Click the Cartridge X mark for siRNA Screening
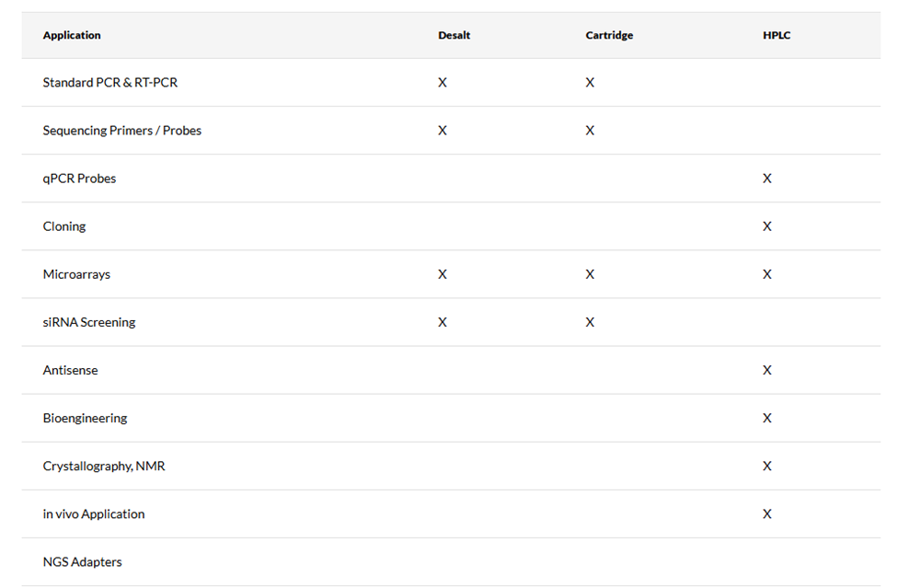This screenshot has width=897, height=588. pos(590,322)
